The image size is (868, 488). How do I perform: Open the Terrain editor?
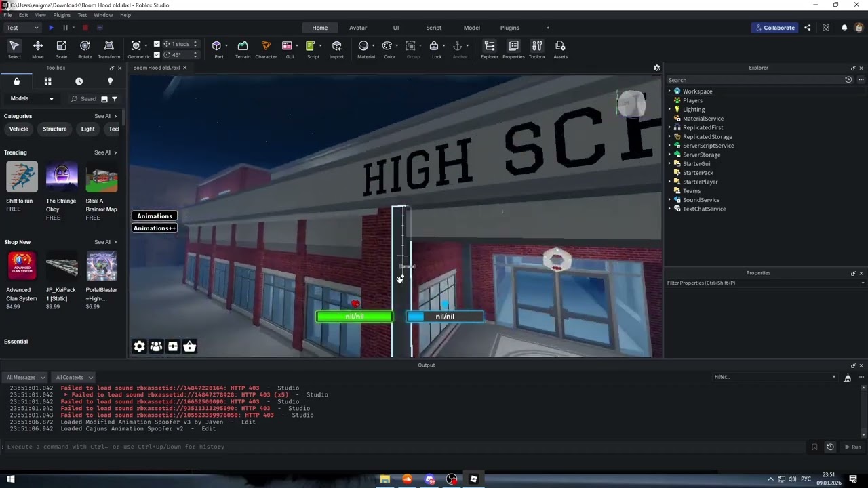tap(243, 49)
